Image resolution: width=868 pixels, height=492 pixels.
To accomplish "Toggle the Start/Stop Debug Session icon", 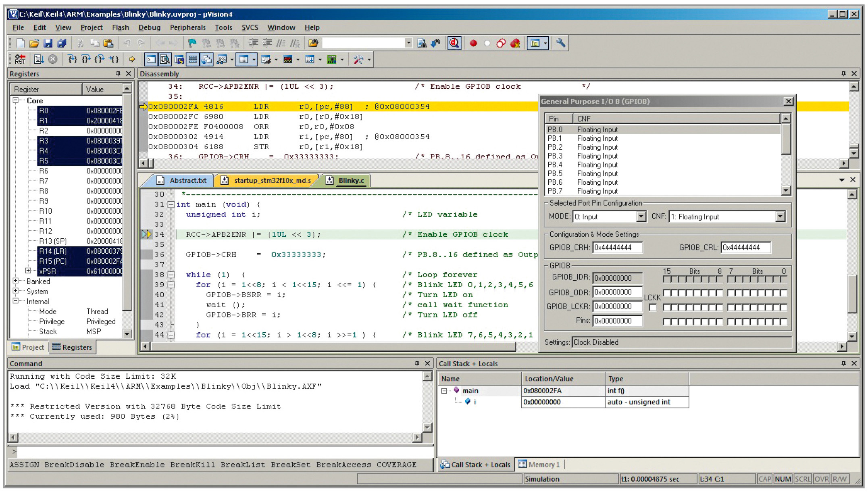I will click(454, 43).
